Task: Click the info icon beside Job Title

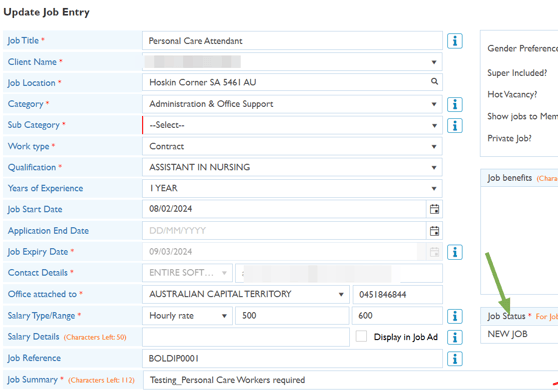Action: (454, 41)
